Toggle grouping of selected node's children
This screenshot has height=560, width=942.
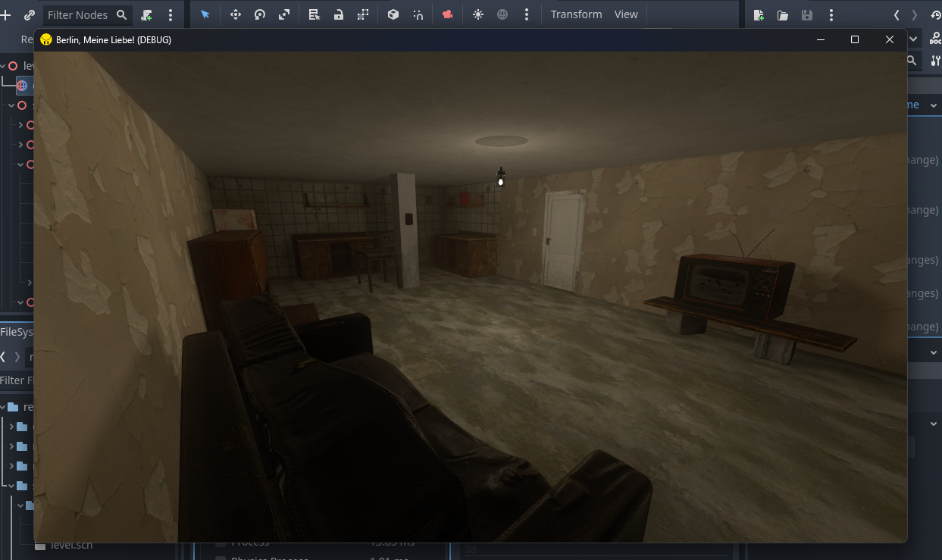click(363, 14)
